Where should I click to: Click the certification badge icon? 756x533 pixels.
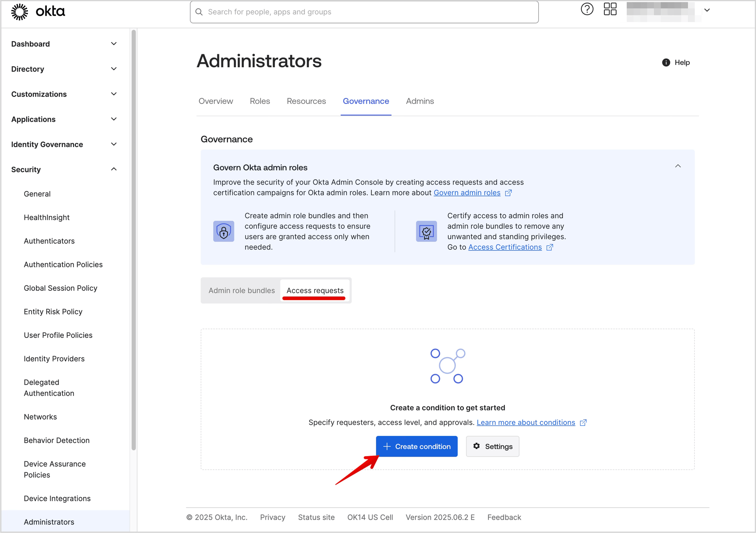tap(426, 231)
